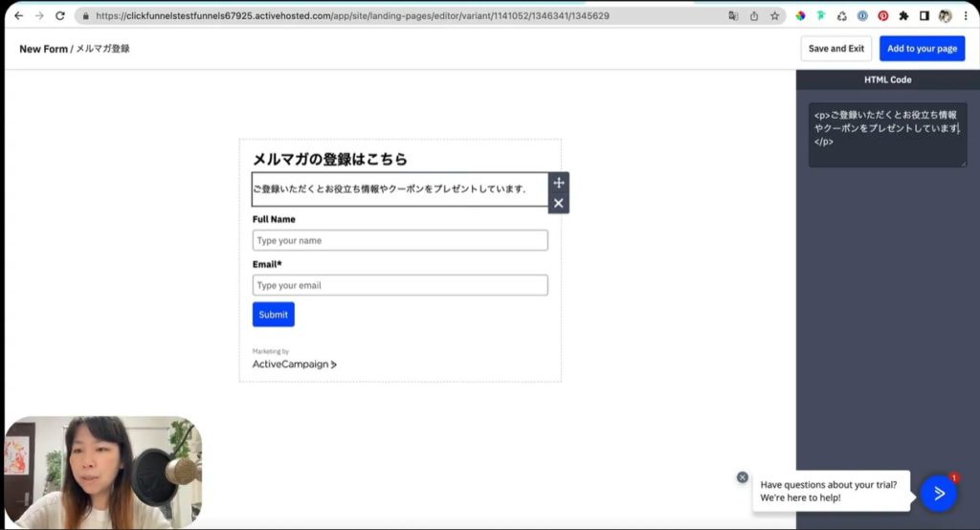Open the Pinterest extension

[882, 16]
